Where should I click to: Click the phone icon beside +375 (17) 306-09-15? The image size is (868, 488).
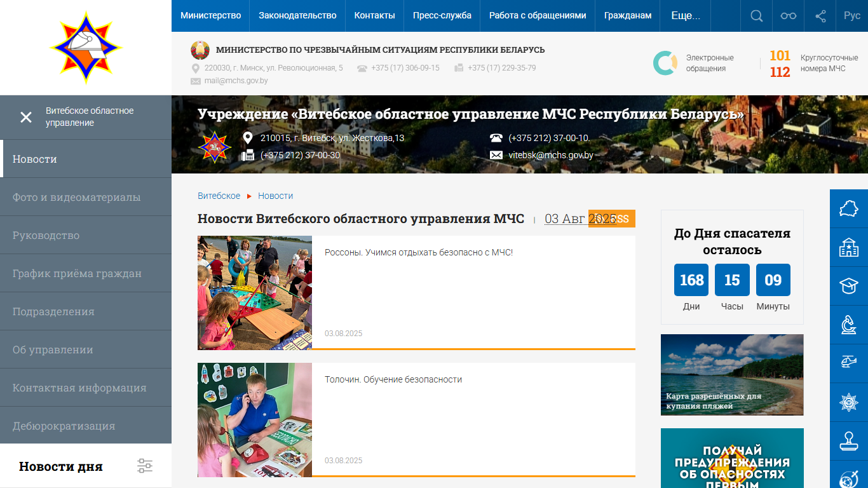[362, 68]
